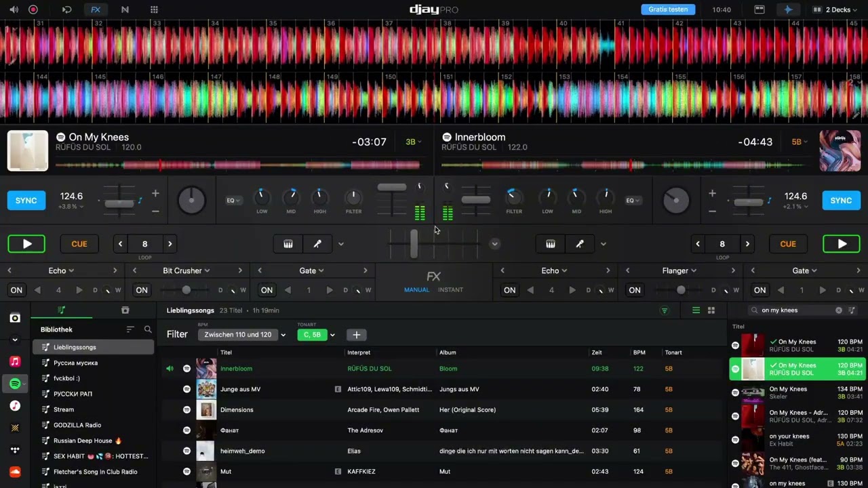Viewport: 868px width, 488px height.
Task: Click the Bibliothek search magnifier icon
Action: tap(148, 329)
